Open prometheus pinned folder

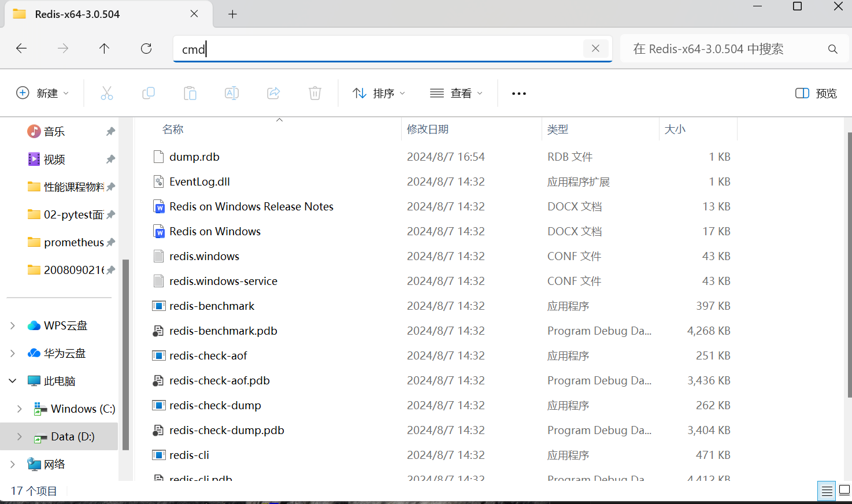click(x=65, y=242)
